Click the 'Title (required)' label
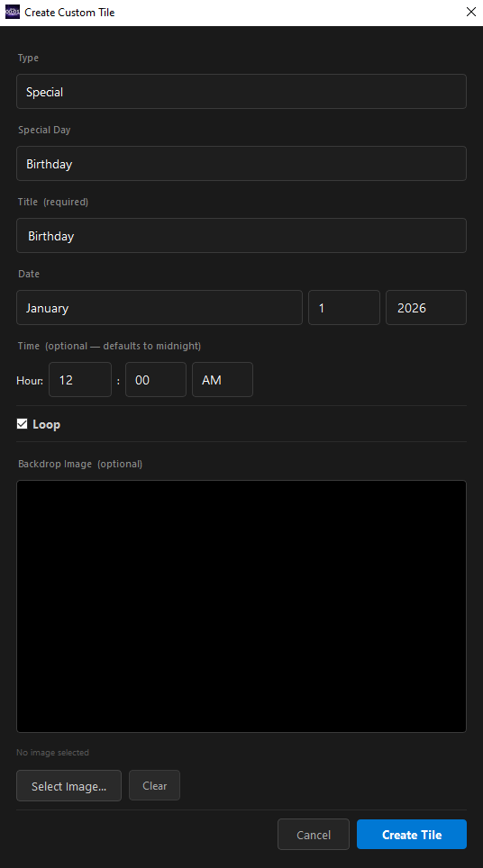The image size is (483, 868). [x=53, y=202]
